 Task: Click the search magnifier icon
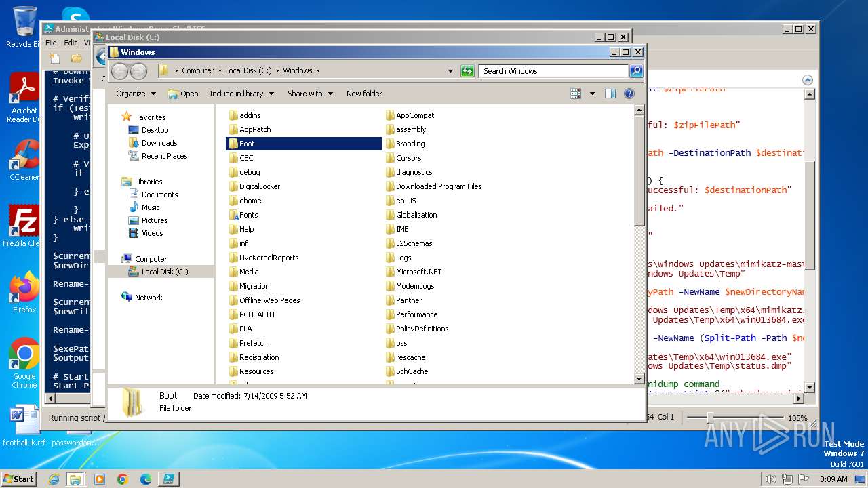click(636, 70)
